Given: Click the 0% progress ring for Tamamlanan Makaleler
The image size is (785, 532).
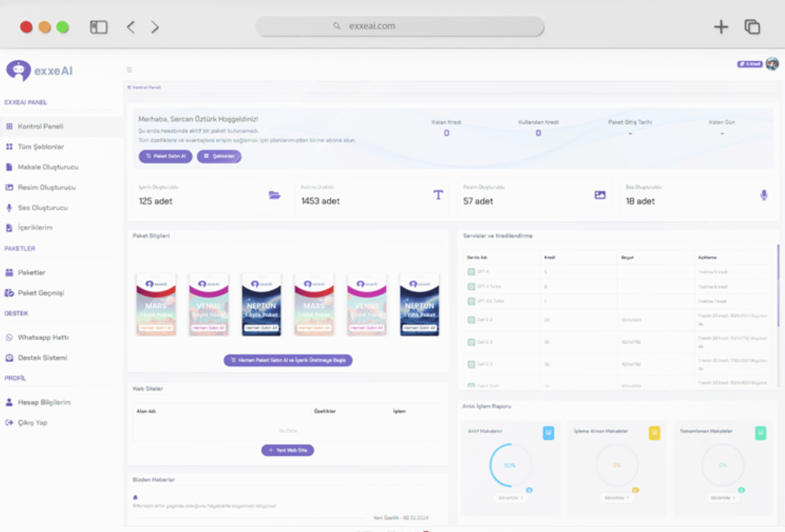Looking at the screenshot, I should coord(723,465).
